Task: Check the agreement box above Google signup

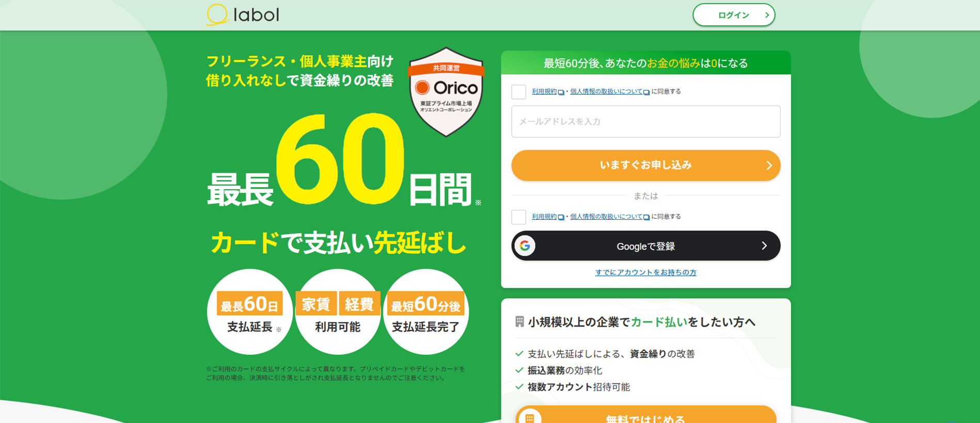Action: (x=518, y=217)
